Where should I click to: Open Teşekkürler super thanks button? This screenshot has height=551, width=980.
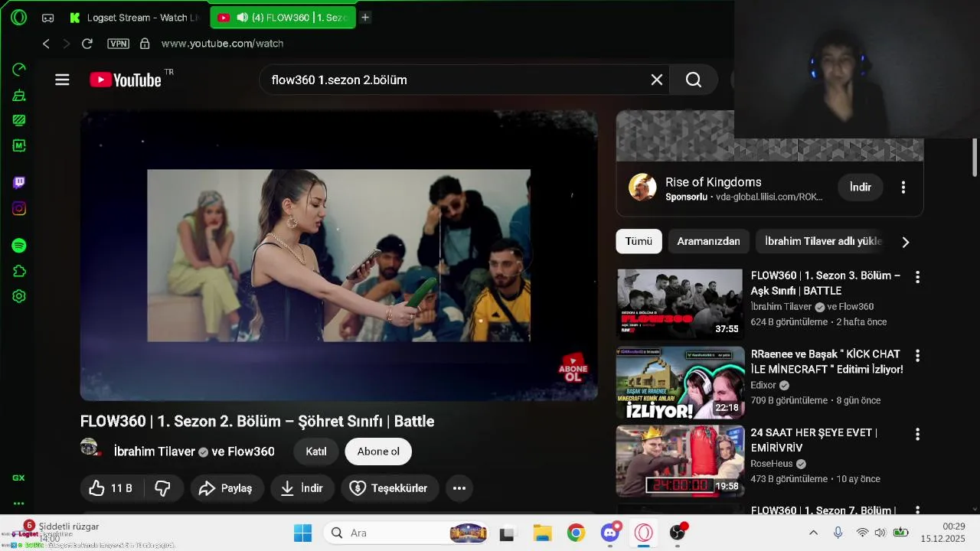click(389, 488)
